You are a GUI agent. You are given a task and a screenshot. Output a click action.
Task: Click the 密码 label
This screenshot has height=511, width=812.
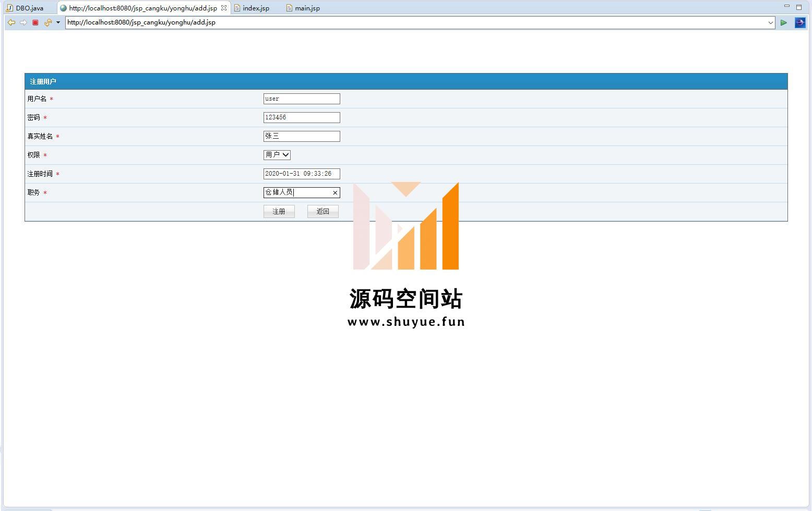(x=34, y=117)
